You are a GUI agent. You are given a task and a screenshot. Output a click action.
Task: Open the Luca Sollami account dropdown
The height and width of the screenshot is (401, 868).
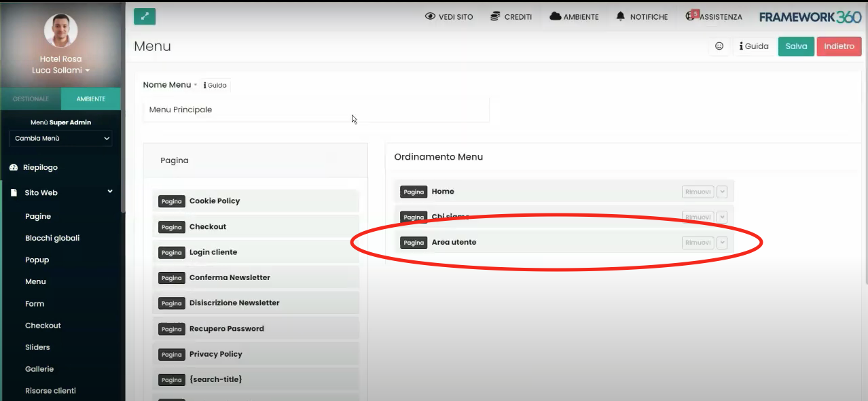(60, 70)
